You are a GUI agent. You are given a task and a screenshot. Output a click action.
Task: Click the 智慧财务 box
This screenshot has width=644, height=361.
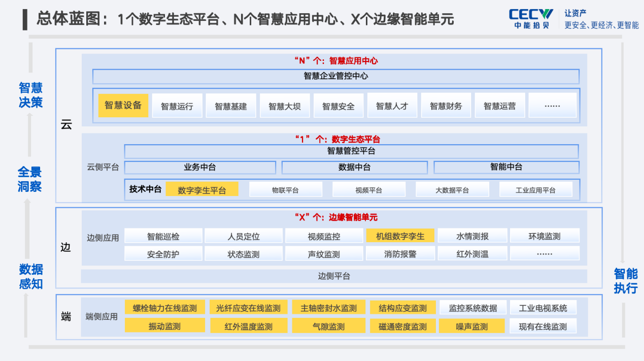446,106
